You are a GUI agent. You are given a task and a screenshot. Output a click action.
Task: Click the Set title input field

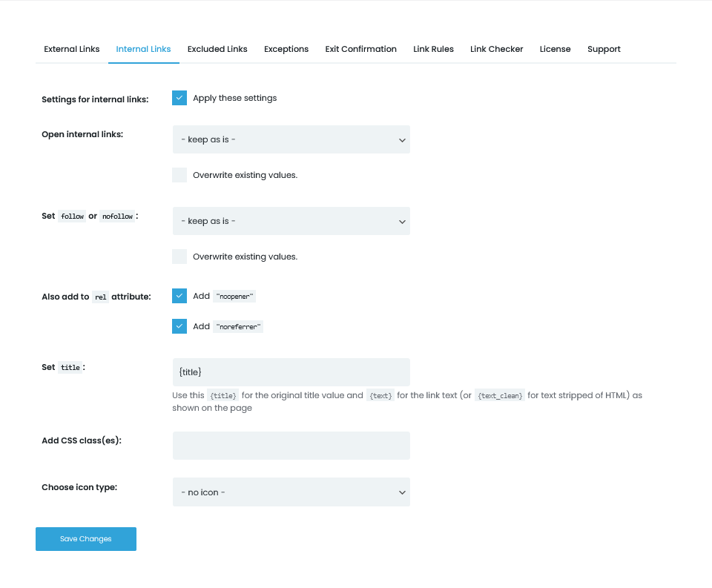point(291,372)
